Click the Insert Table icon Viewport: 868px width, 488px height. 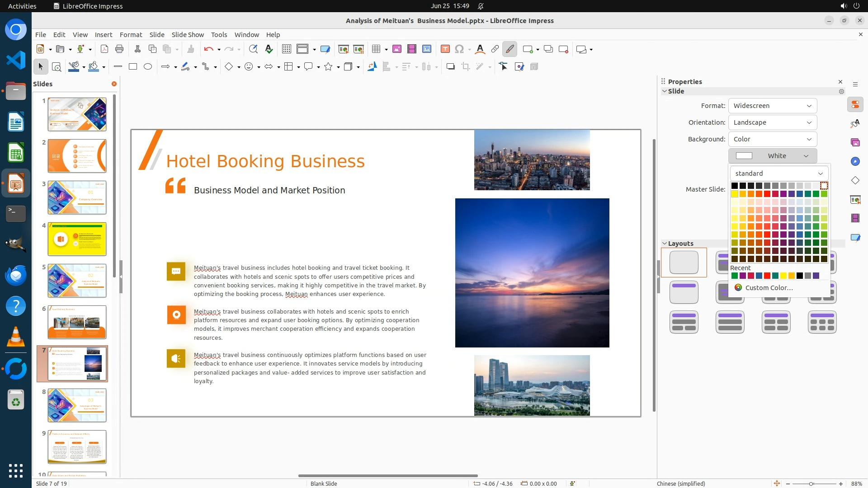(x=376, y=49)
